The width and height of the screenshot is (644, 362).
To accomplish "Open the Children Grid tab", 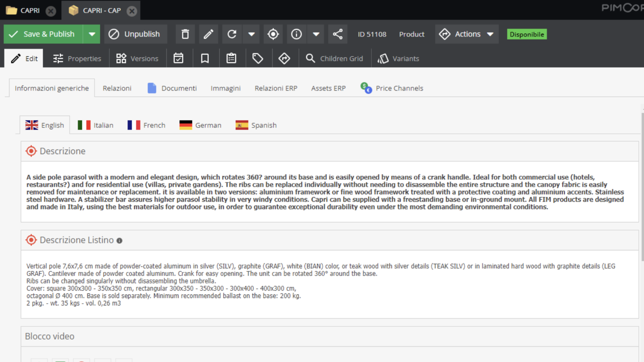I will [334, 58].
